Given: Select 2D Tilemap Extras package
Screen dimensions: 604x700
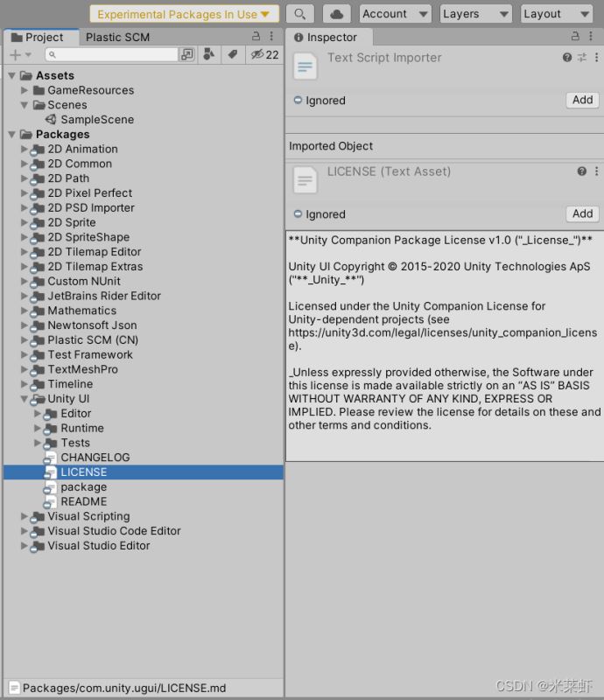Looking at the screenshot, I should 95,267.
